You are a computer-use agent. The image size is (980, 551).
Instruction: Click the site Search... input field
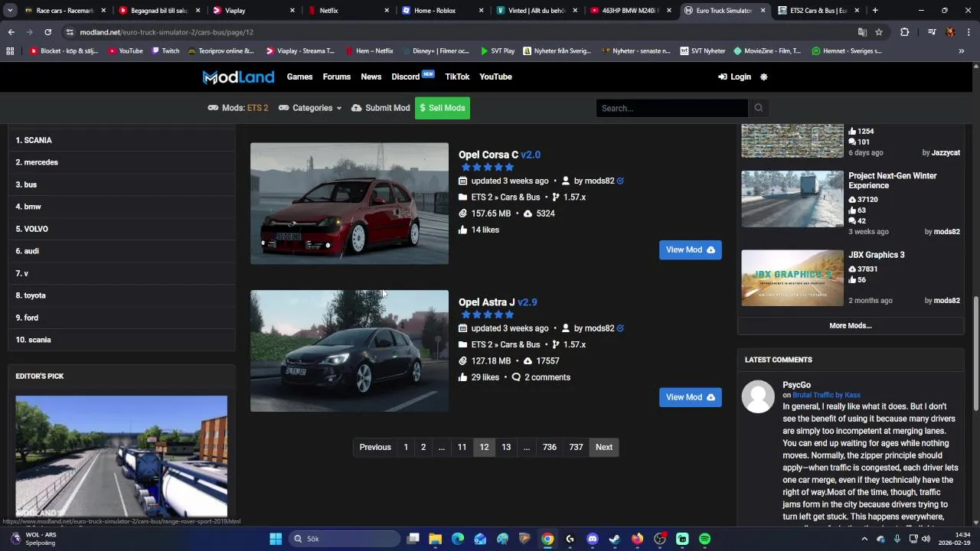coord(671,108)
